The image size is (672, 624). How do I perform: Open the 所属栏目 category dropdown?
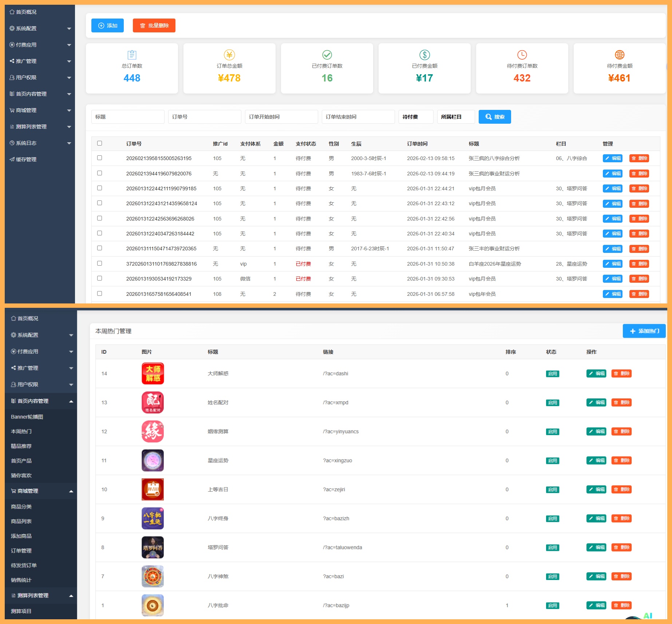[456, 117]
